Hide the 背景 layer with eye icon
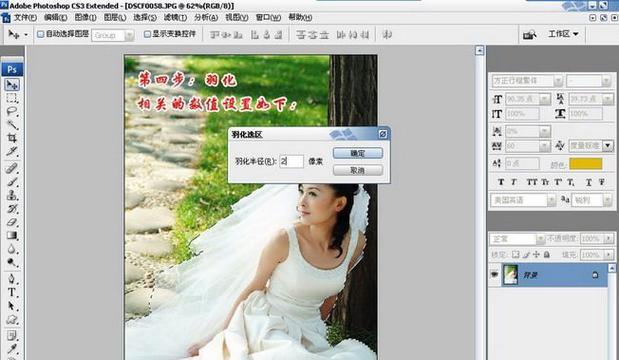The width and height of the screenshot is (619, 360). pyautogui.click(x=494, y=274)
